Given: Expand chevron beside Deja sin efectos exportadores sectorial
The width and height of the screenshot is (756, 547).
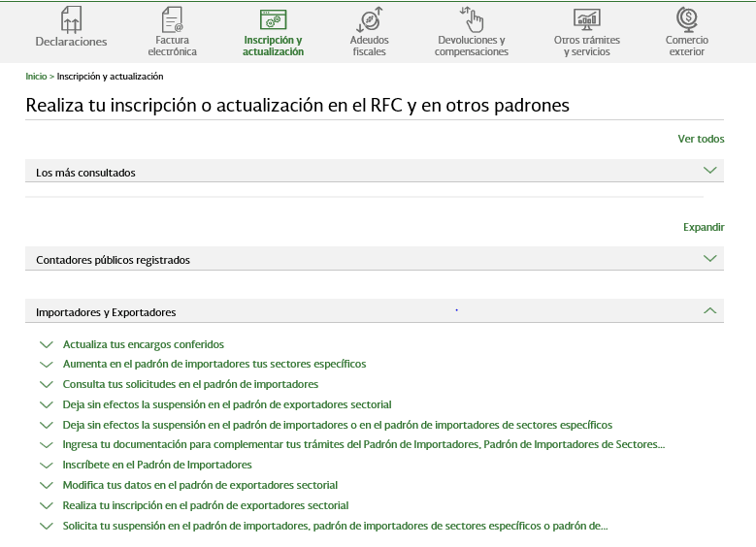Looking at the screenshot, I should tap(47, 404).
